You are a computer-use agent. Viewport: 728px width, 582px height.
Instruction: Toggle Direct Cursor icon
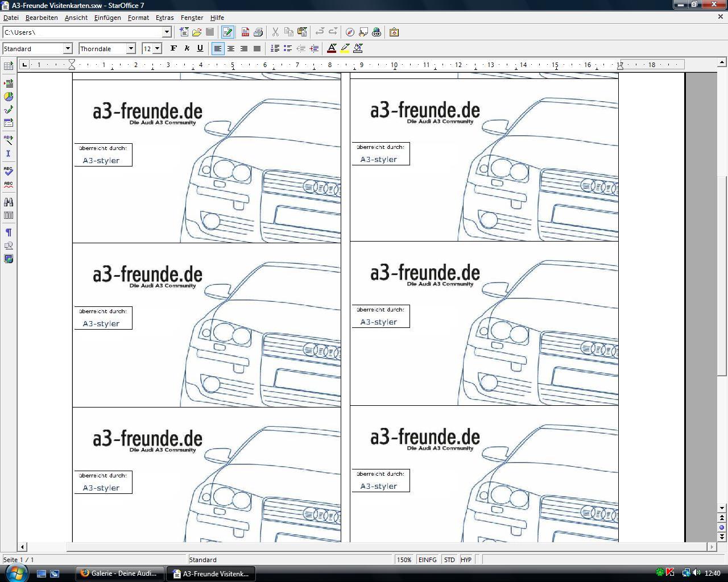tap(9, 153)
